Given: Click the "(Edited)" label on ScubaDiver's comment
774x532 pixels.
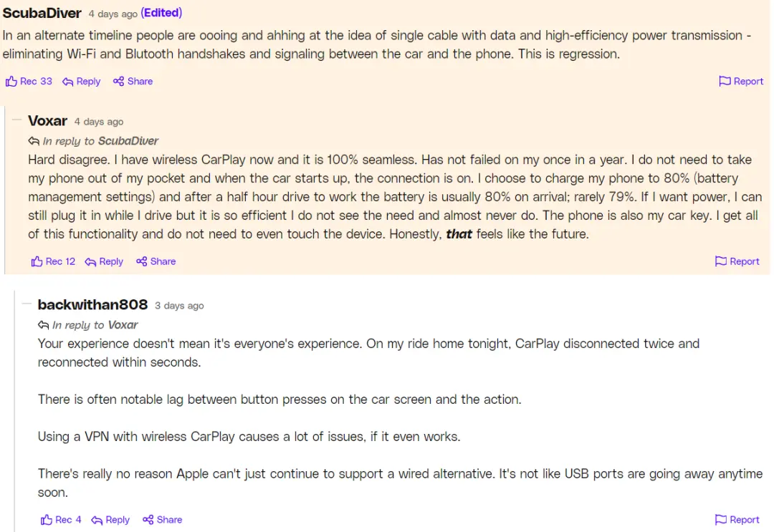Looking at the screenshot, I should [x=161, y=13].
